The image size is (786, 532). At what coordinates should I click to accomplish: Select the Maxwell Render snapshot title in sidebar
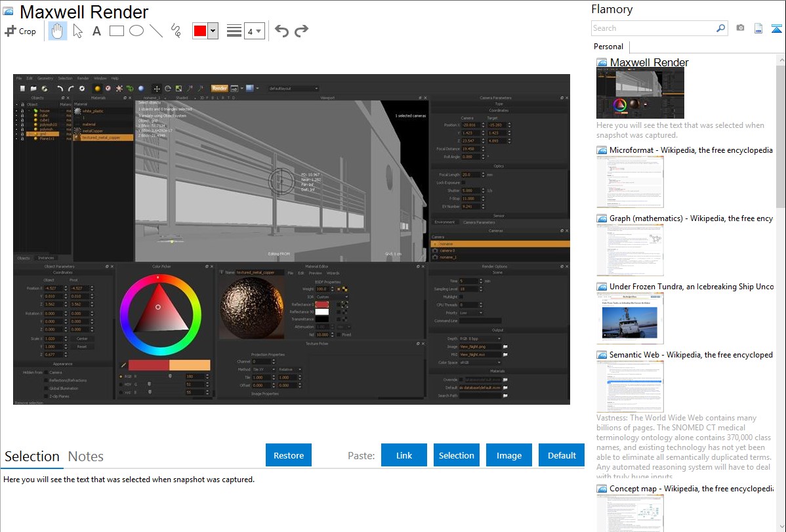pos(649,62)
